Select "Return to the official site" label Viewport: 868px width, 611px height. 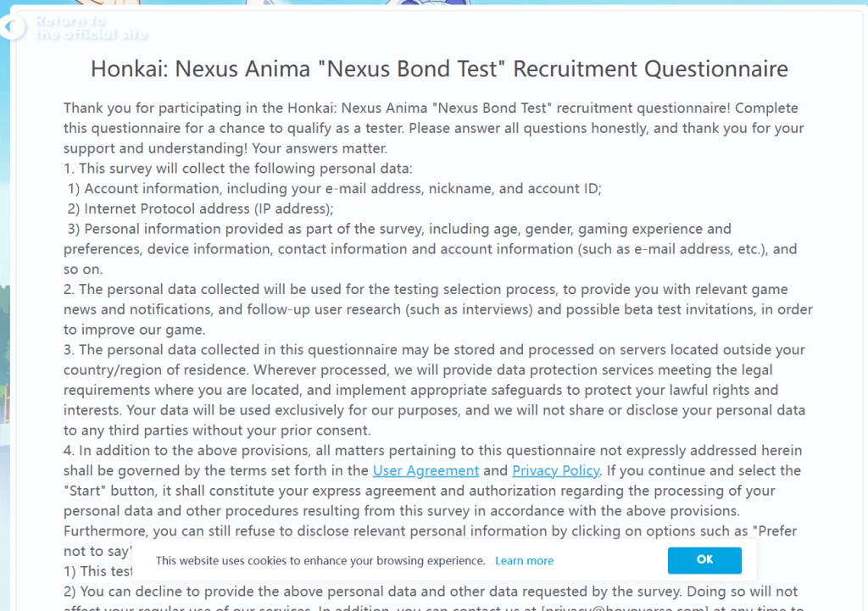[92, 28]
